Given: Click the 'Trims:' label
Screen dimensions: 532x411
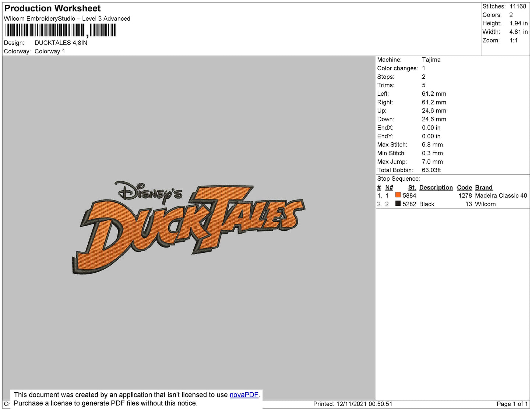Looking at the screenshot, I should [385, 85].
